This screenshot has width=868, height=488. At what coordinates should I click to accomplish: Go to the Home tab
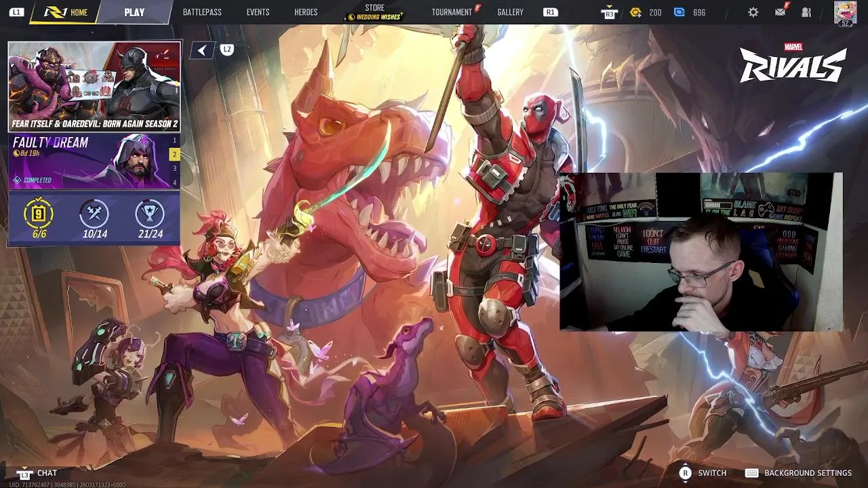pyautogui.click(x=66, y=12)
